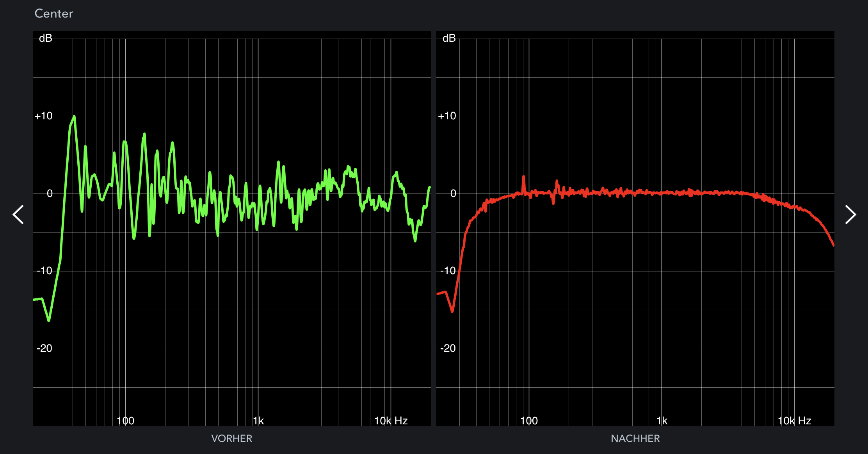The height and width of the screenshot is (454, 868).
Task: Click the green curve's peak near +10 dB
Action: [x=74, y=117]
